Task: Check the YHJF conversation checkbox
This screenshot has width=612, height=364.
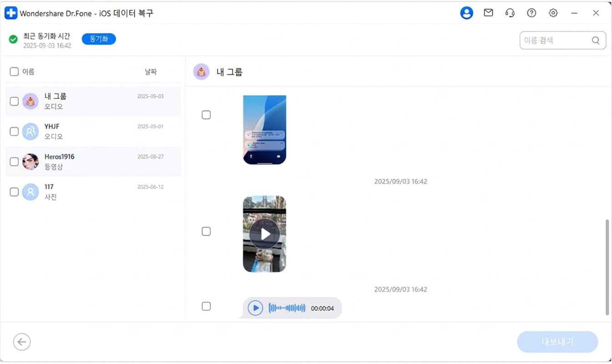Action: tap(14, 131)
